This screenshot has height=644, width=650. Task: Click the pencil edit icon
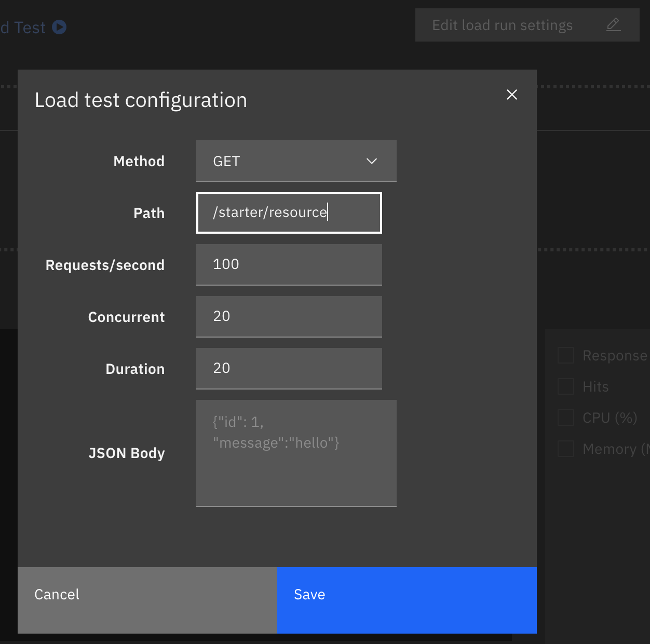614,24
